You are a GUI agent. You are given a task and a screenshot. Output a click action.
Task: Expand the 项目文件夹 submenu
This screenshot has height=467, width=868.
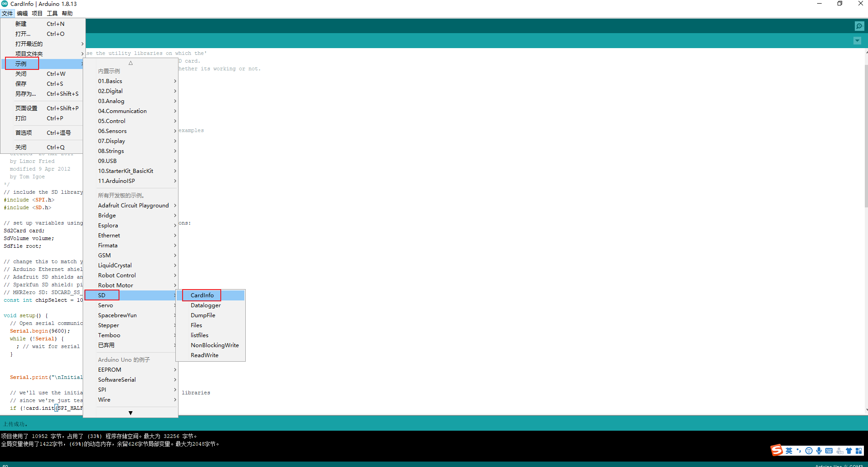point(43,54)
